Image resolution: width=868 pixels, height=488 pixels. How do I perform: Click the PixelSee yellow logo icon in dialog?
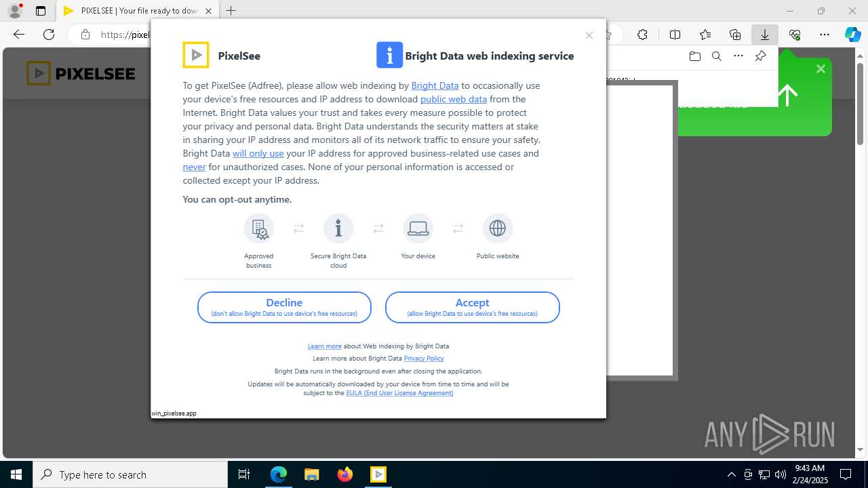[196, 55]
